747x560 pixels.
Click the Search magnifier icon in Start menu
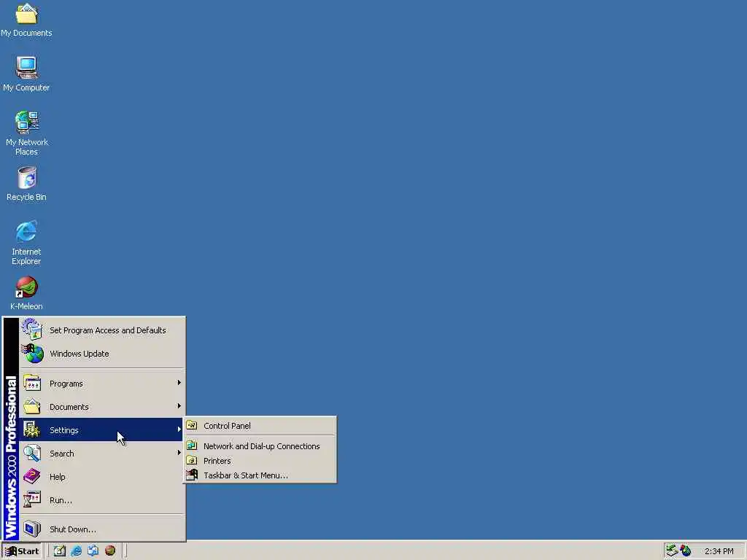pos(32,453)
